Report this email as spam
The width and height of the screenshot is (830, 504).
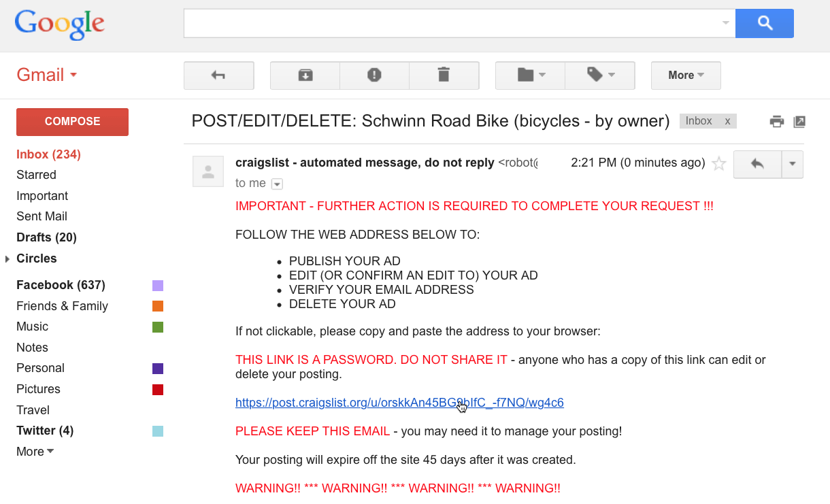coord(374,75)
